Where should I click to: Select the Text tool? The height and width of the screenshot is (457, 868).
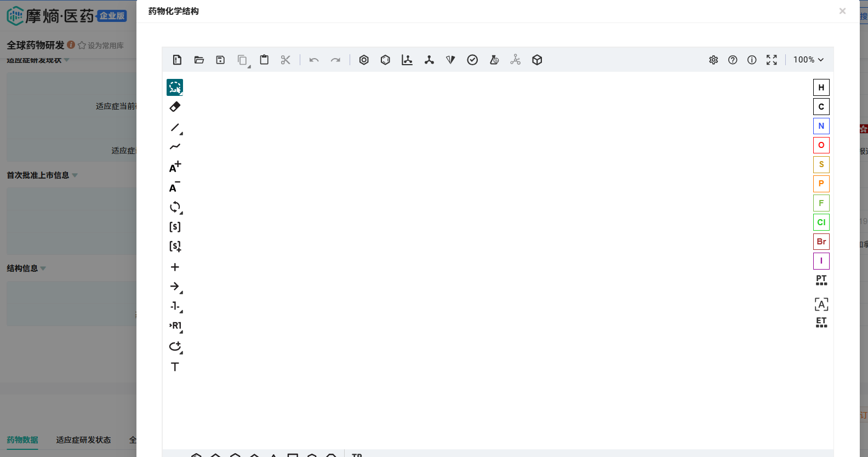pyautogui.click(x=175, y=367)
